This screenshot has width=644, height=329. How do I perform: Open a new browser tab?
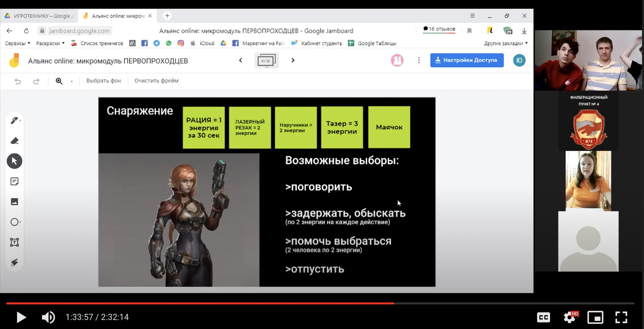pos(167,16)
